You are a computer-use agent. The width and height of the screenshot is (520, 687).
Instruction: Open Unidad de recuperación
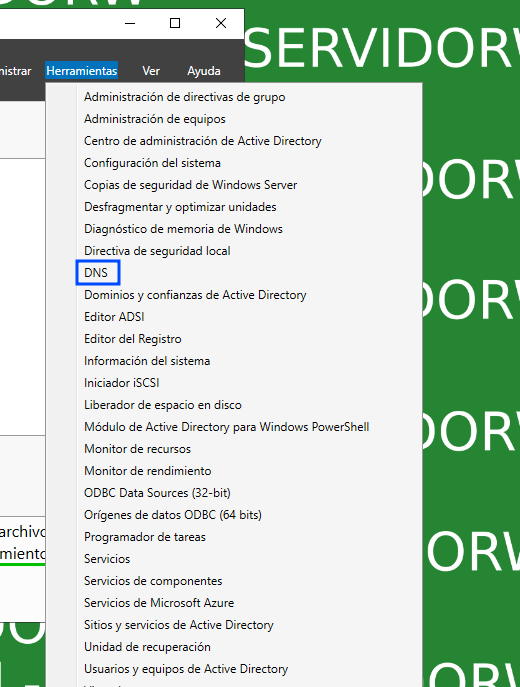click(147, 647)
